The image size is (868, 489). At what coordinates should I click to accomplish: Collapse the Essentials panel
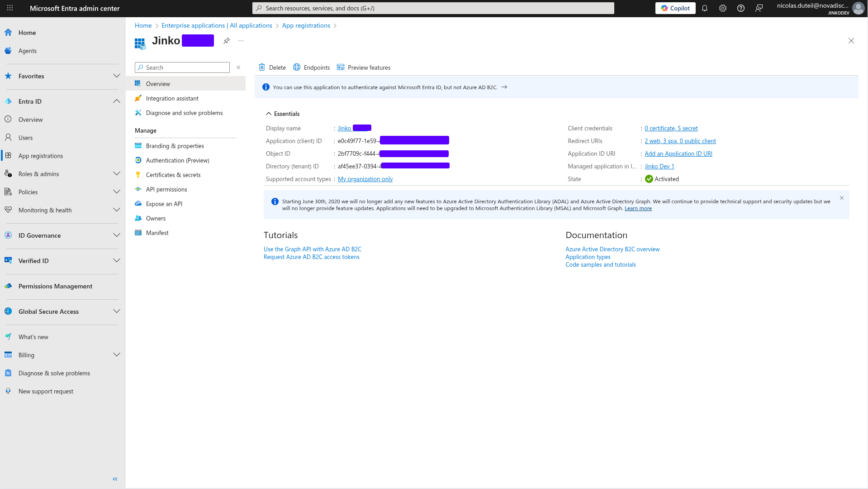tap(269, 114)
